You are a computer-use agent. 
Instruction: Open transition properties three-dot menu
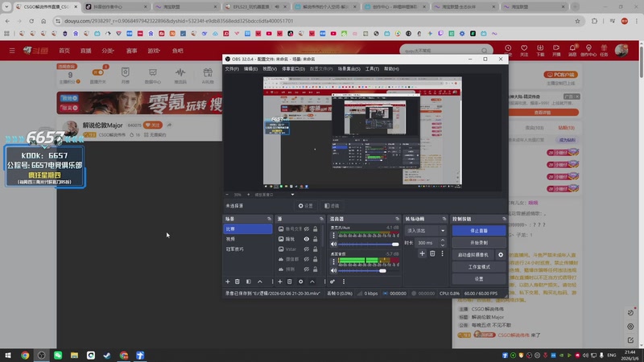(442, 253)
